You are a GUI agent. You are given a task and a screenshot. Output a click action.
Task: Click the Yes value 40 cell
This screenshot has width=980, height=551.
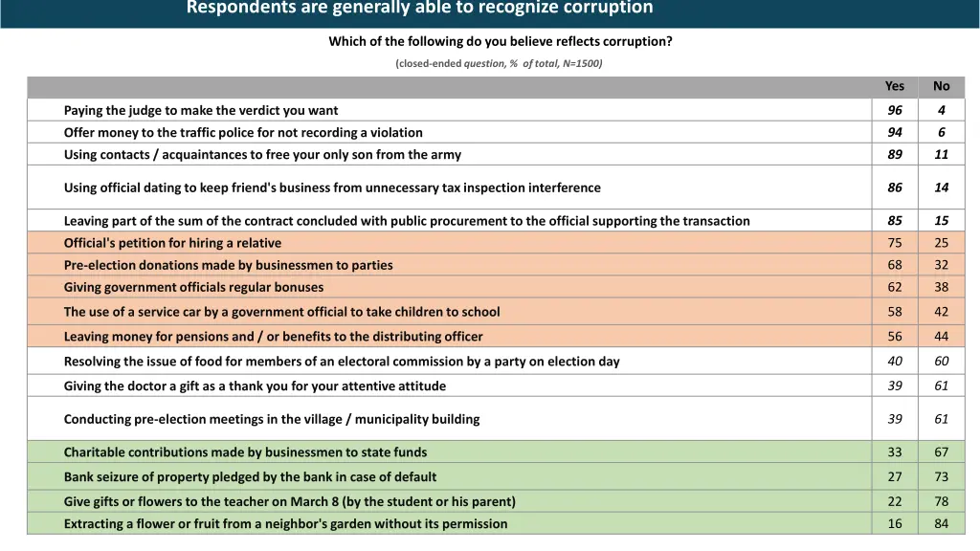click(894, 361)
